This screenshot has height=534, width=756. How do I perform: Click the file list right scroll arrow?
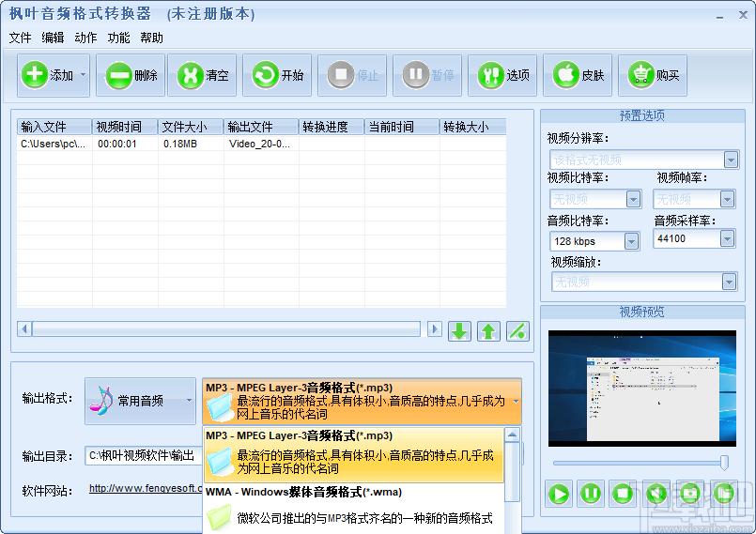(x=435, y=329)
